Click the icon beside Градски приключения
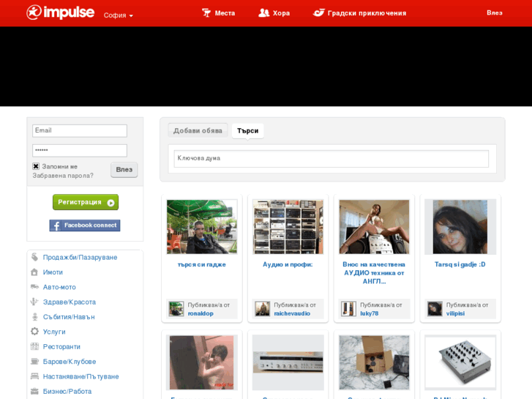The width and height of the screenshot is (532, 399). [318, 13]
